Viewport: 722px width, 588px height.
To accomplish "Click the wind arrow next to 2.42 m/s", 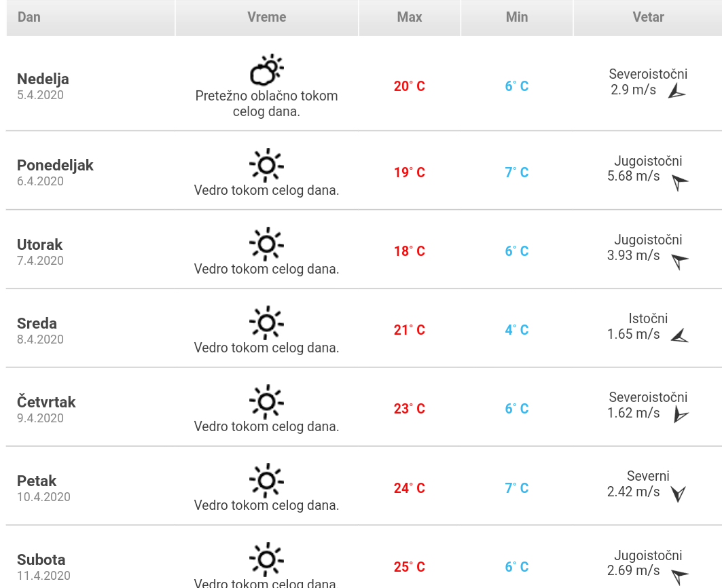I will point(678,494).
